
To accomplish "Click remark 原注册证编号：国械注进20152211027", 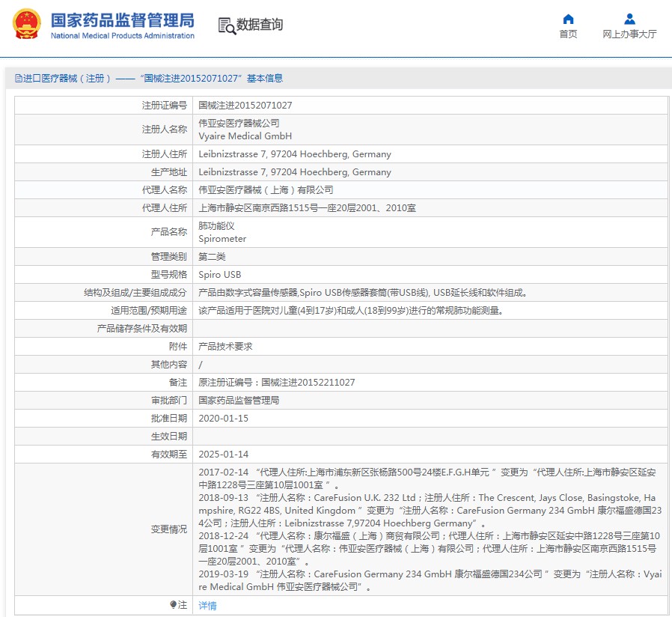I will 276,383.
